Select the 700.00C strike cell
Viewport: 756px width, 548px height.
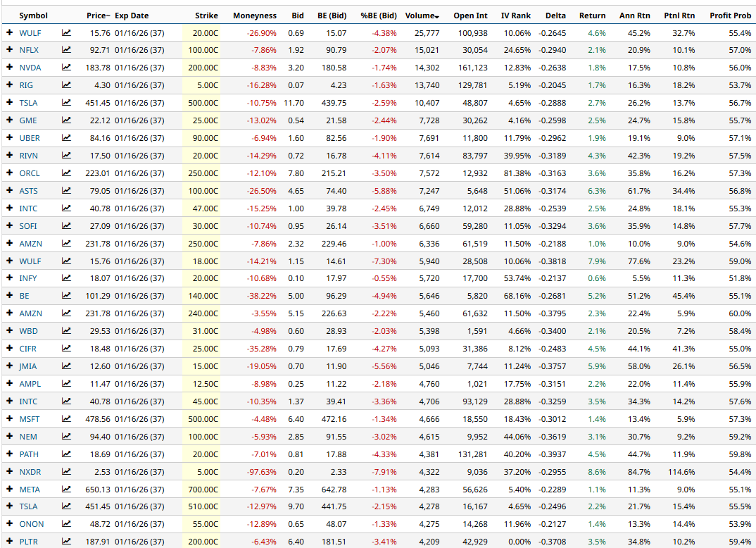pyautogui.click(x=203, y=489)
